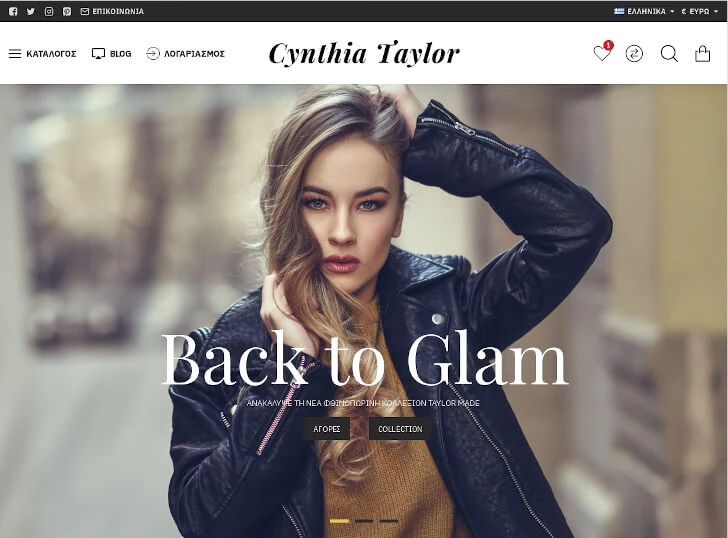Expand the ΕΛΛΗΝΙΚΑ language dropdown

[x=644, y=12]
